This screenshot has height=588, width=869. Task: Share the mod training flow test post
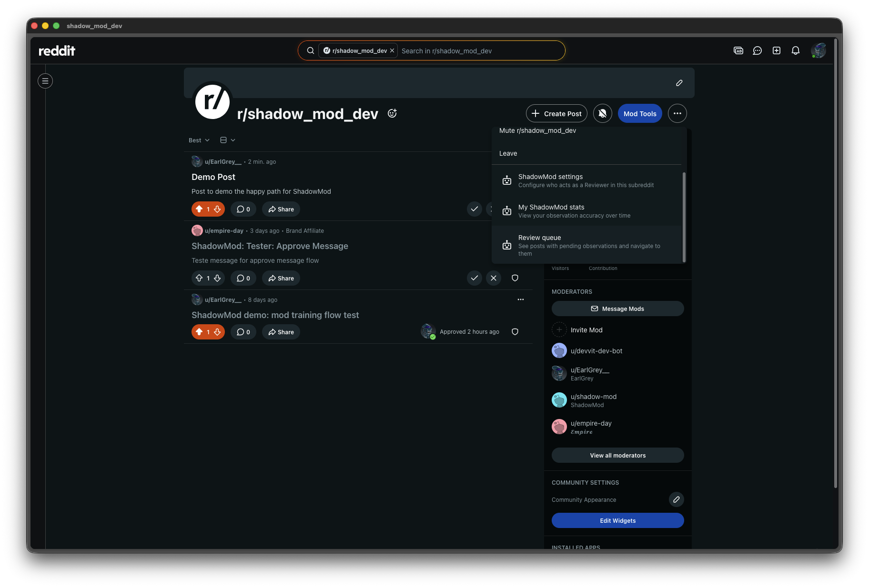pos(281,332)
